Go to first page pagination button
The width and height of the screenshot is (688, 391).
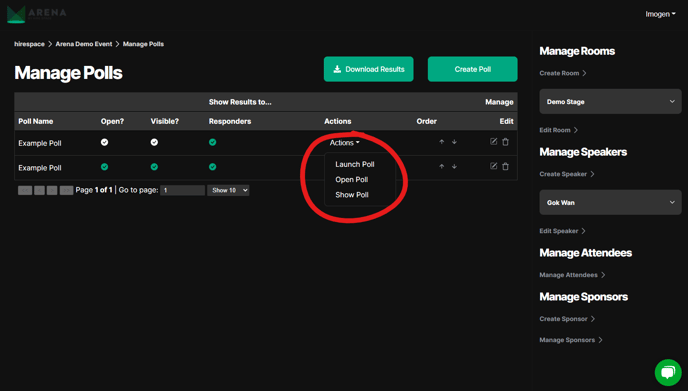25,190
